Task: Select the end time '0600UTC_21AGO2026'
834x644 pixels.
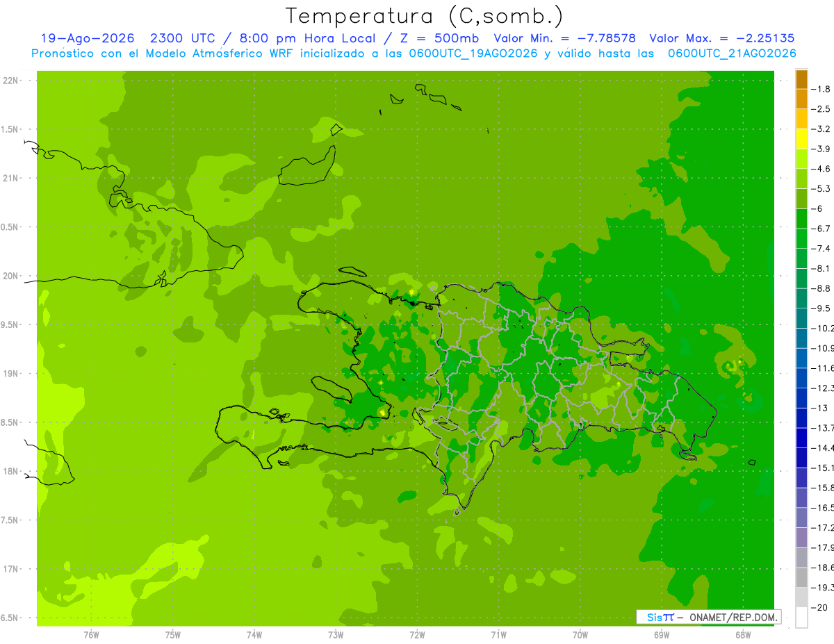Action: [x=732, y=53]
